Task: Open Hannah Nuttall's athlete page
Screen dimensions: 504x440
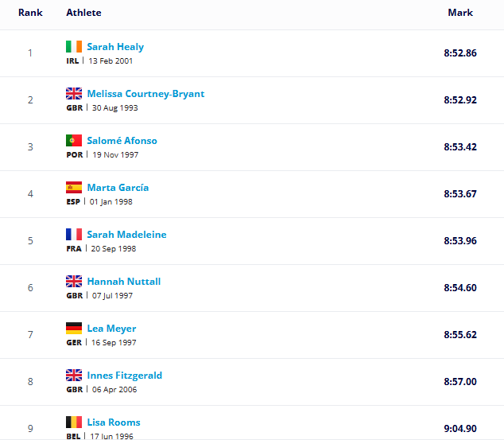Action: tap(124, 282)
